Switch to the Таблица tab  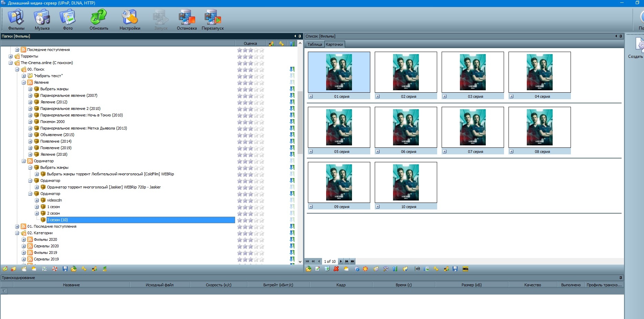click(x=314, y=44)
